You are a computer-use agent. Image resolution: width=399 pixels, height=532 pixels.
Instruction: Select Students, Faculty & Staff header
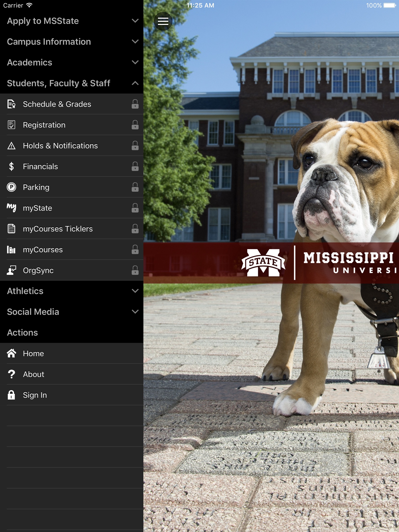click(72, 83)
